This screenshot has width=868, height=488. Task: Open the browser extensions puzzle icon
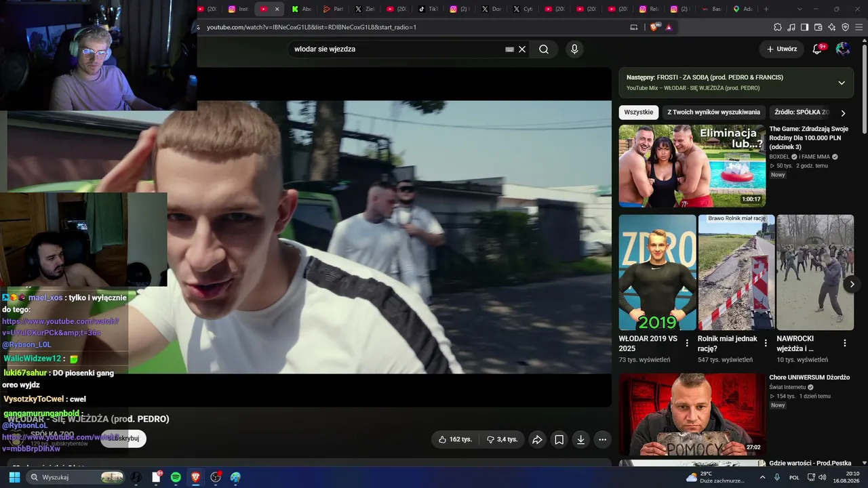[x=778, y=27]
